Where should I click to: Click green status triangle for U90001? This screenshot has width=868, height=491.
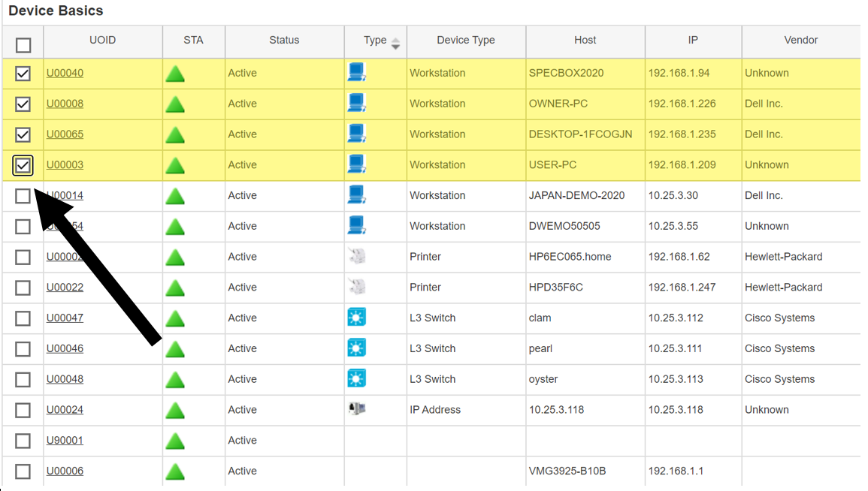pyautogui.click(x=175, y=441)
